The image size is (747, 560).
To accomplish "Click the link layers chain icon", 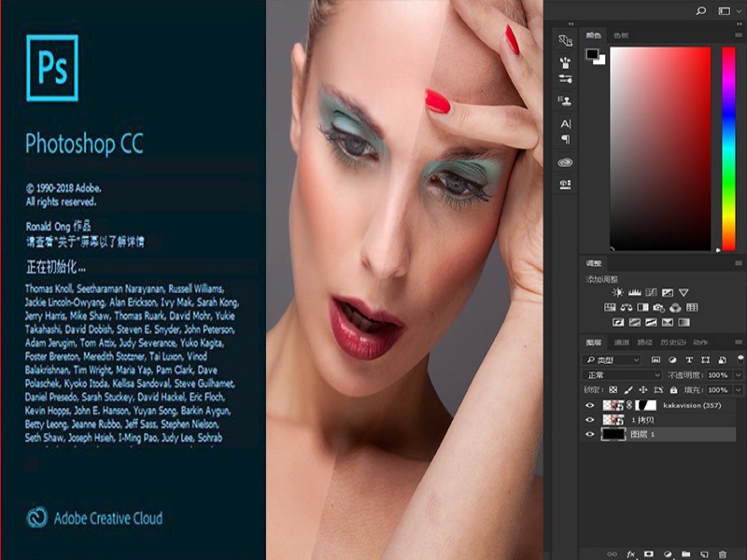I will click(612, 553).
